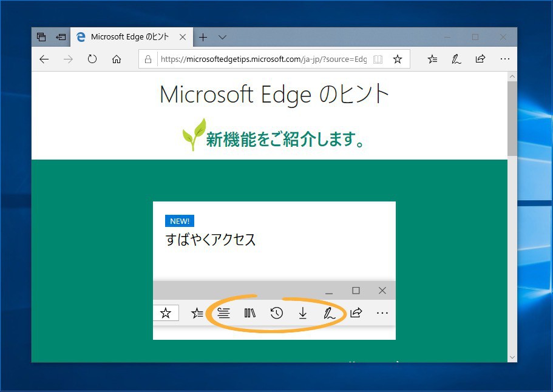The width and height of the screenshot is (553, 392).
Task: Click the lock site info icon
Action: pos(148,59)
